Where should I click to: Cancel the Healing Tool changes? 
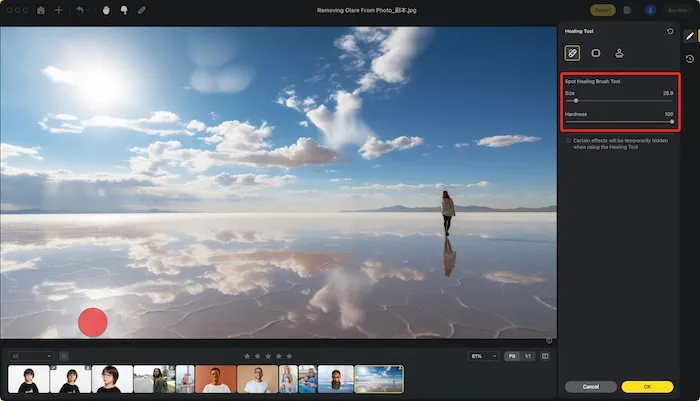tap(591, 387)
